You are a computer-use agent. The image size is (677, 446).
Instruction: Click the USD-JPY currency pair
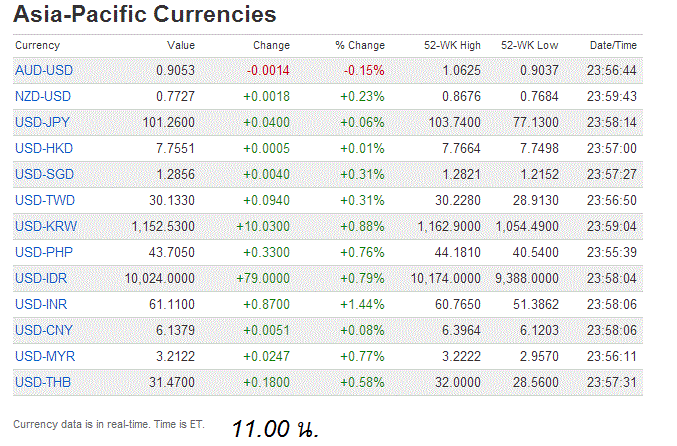click(44, 122)
